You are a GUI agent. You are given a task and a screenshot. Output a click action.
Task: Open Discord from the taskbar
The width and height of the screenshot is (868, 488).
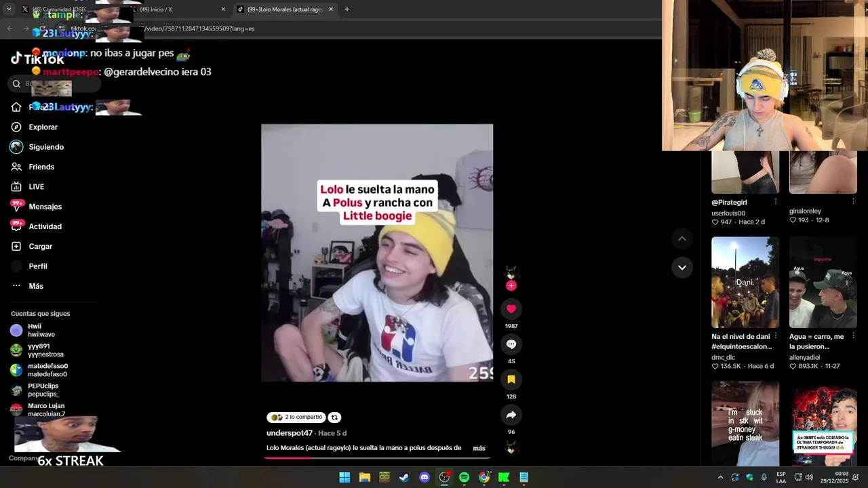pos(425,477)
